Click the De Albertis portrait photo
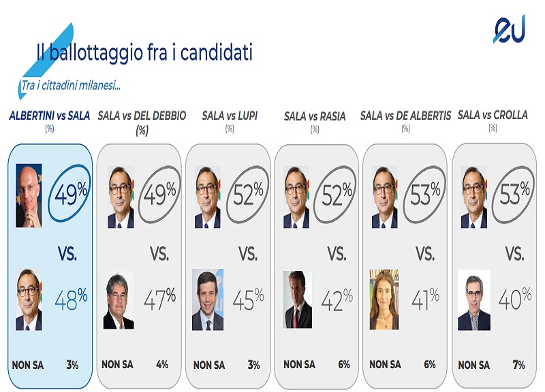Screen dimensions: 545x392 click(x=384, y=299)
